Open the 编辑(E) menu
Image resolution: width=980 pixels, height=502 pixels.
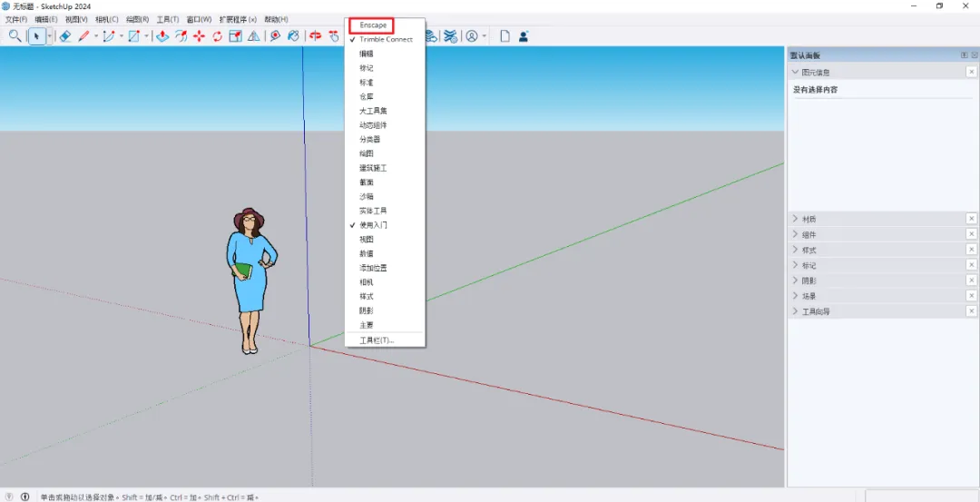pos(45,19)
